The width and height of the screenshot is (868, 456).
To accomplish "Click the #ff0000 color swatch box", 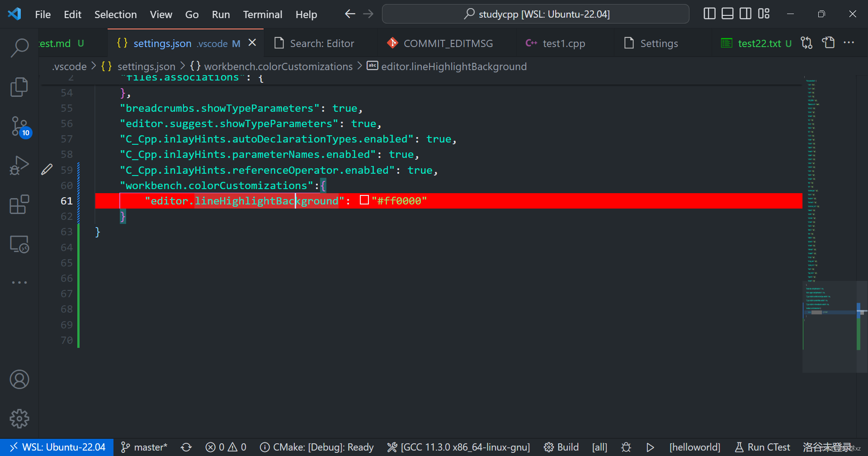I will pyautogui.click(x=364, y=200).
